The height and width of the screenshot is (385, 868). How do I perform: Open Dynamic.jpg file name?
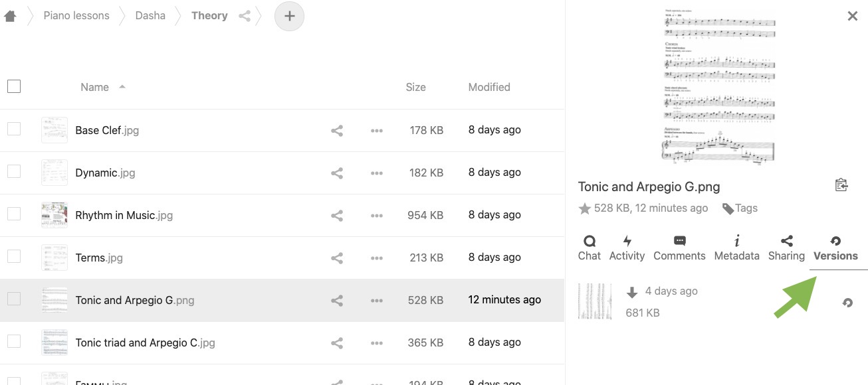[x=105, y=173]
